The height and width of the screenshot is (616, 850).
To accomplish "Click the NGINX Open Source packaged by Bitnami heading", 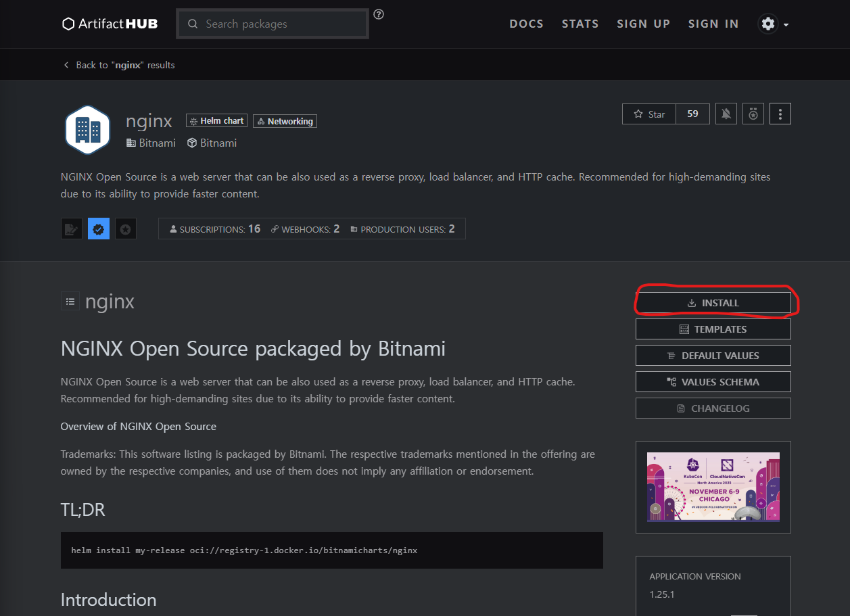I will coord(253,349).
